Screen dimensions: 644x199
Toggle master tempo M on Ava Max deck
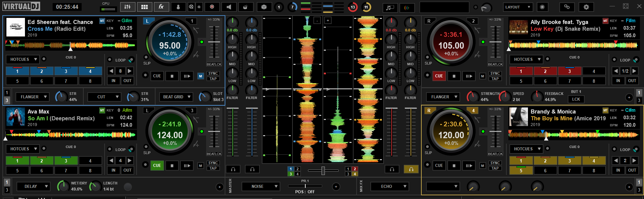tap(201, 166)
